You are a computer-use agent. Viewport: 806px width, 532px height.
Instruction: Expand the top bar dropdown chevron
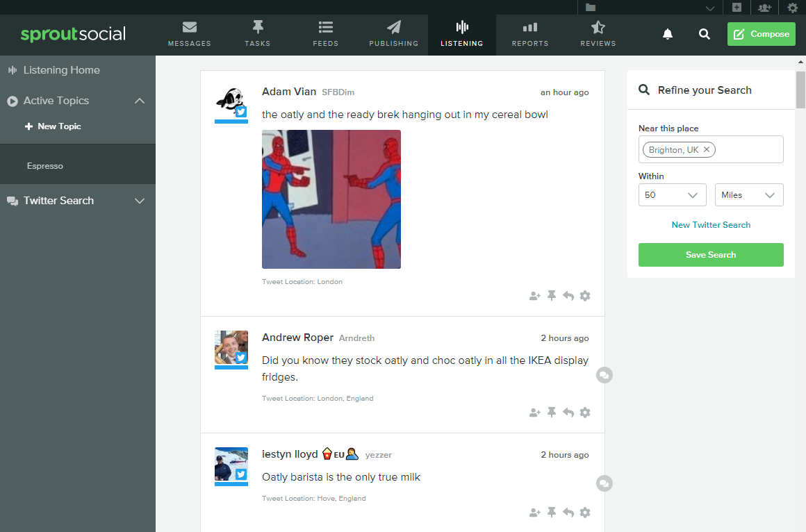pos(710,8)
